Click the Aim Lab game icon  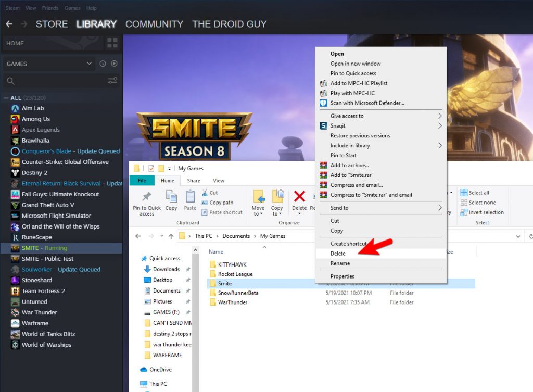point(15,108)
